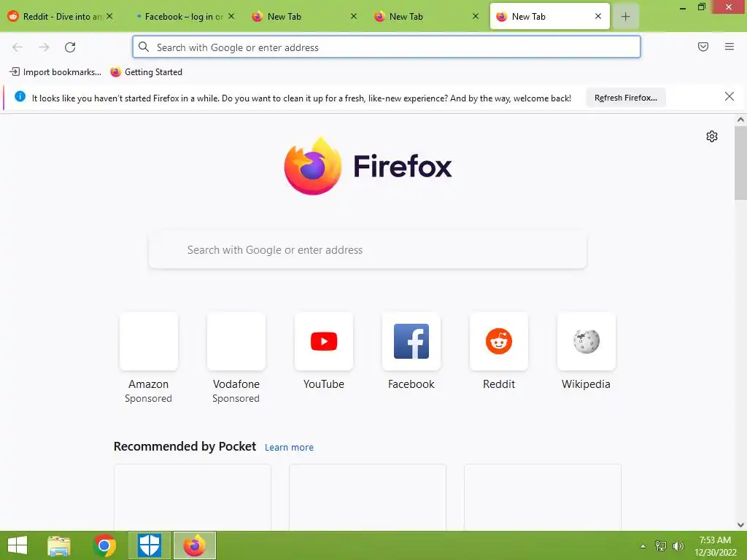Open the Getting Started bookmark
This screenshot has width=747, height=560.
146,72
